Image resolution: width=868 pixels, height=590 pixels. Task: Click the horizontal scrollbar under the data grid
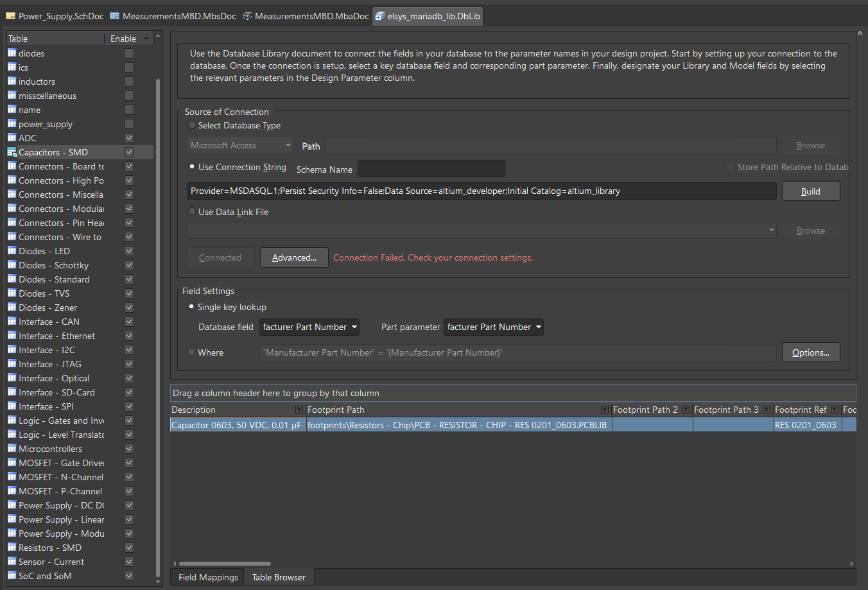click(225, 564)
